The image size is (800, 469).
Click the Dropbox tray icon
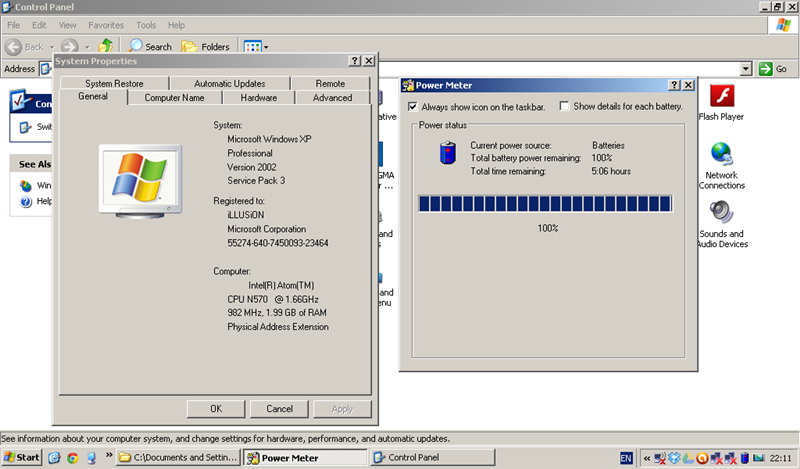click(x=674, y=458)
